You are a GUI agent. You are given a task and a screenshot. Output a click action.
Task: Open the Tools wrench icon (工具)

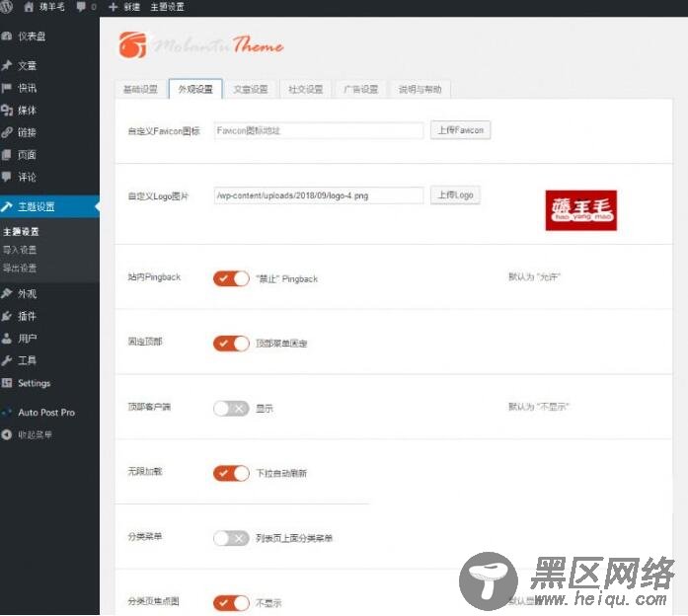click(7, 360)
